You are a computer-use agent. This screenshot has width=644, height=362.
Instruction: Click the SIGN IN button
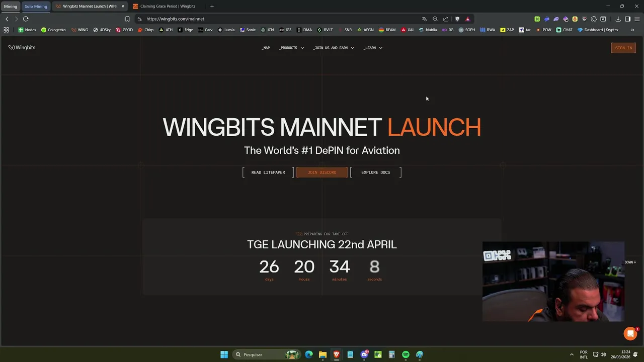click(623, 48)
